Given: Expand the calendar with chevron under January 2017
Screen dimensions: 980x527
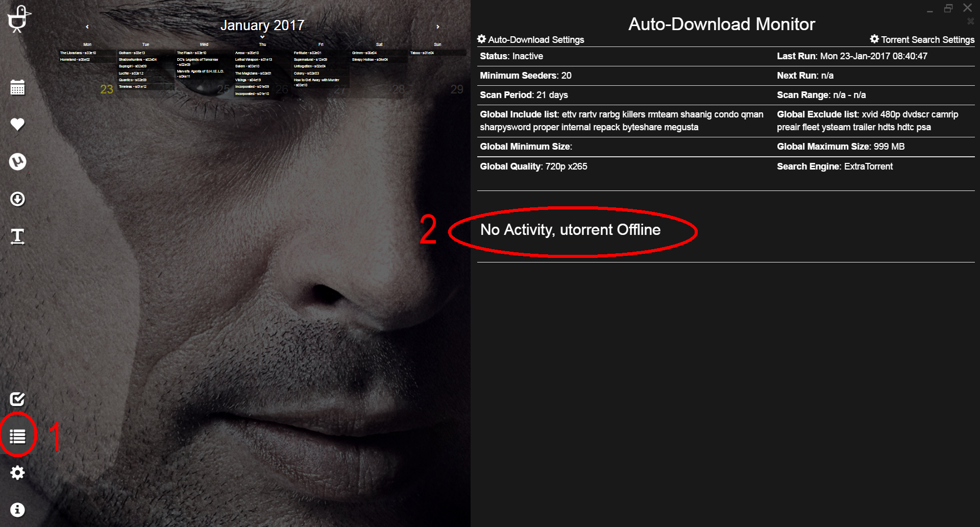Looking at the screenshot, I should pyautogui.click(x=262, y=37).
